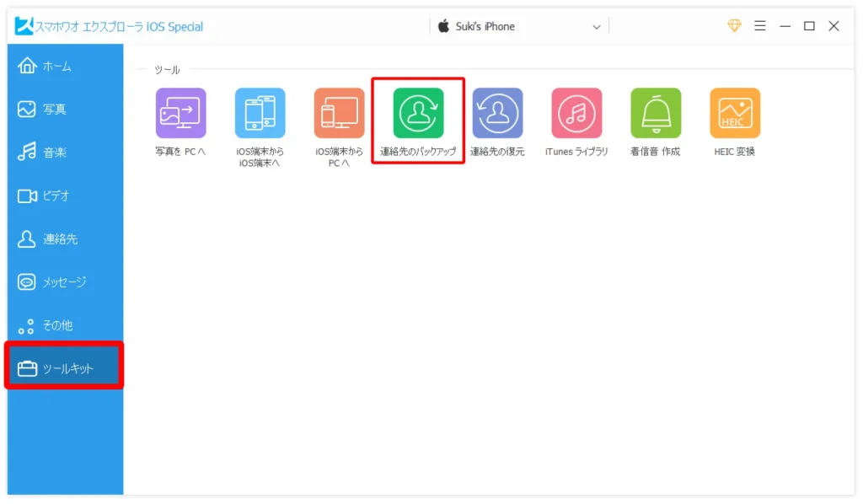Image resolution: width=863 pixels, height=504 pixels.
Task: Launch 着信音 作成 ringtone maker
Action: 656,114
